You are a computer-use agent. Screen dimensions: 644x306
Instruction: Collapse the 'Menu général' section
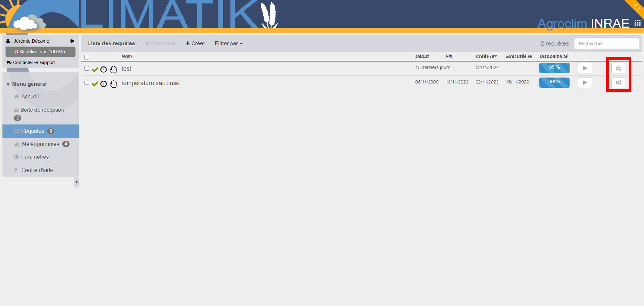[8, 84]
